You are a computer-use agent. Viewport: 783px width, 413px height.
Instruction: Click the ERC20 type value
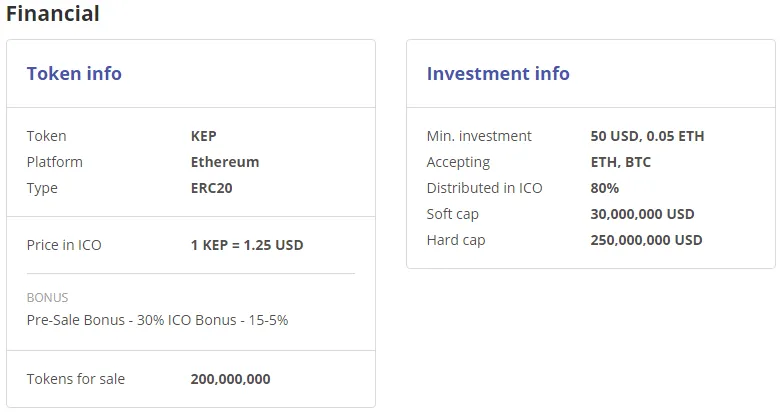point(211,188)
